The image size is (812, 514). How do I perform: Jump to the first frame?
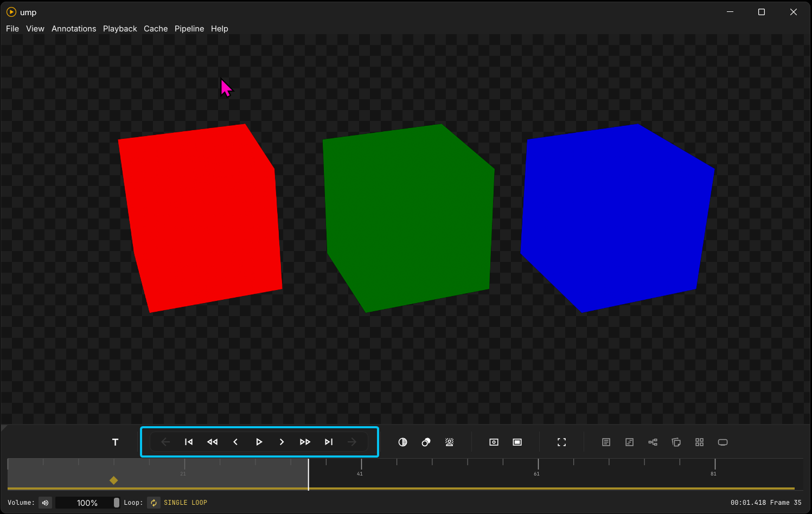[x=189, y=442]
